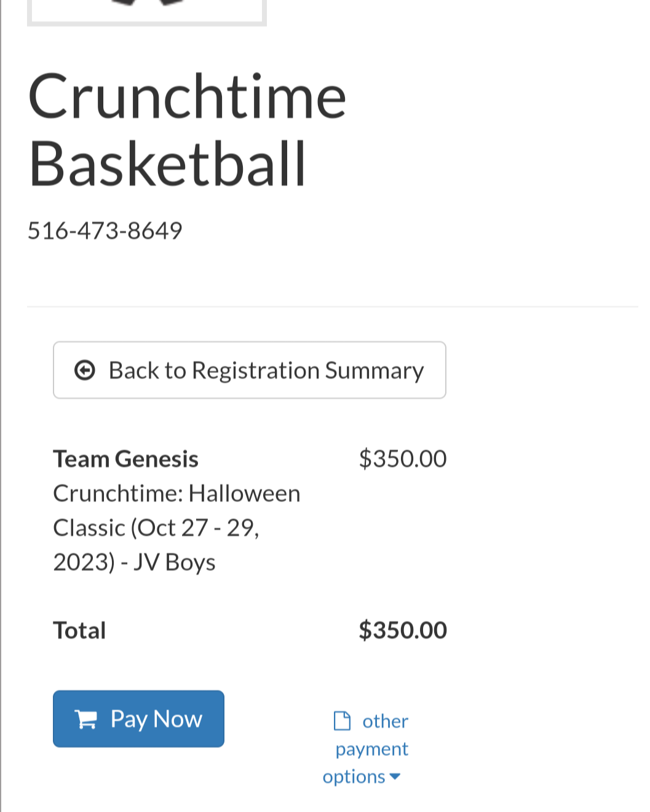Click the Halloween Classic JV Boys description
Image resolution: width=650 pixels, height=812 pixels.
176,528
